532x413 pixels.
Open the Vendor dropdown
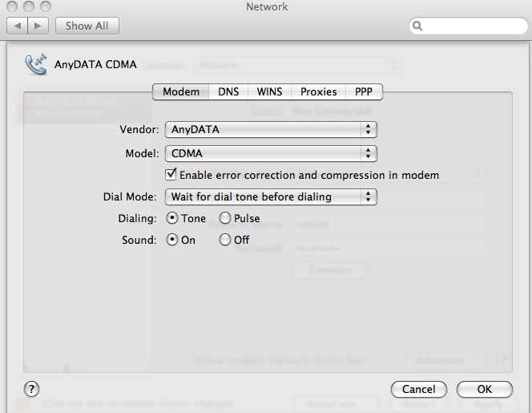tap(271, 129)
